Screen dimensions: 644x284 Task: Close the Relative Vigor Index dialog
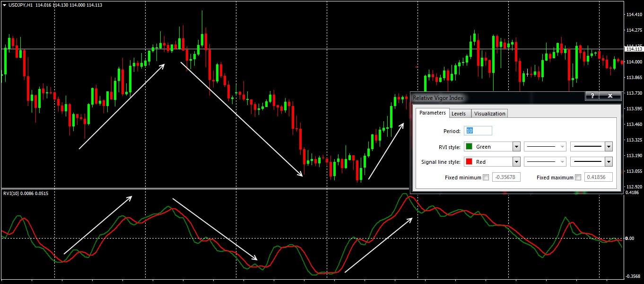[x=610, y=96]
